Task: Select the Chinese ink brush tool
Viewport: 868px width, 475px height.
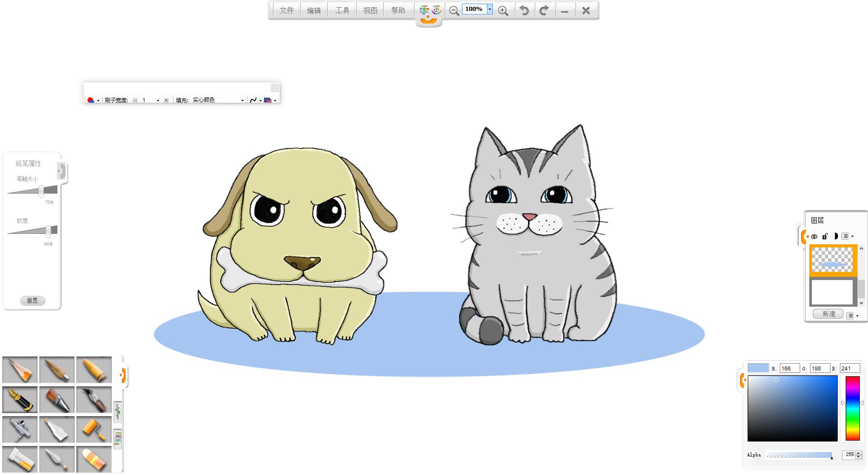Action: point(94,399)
